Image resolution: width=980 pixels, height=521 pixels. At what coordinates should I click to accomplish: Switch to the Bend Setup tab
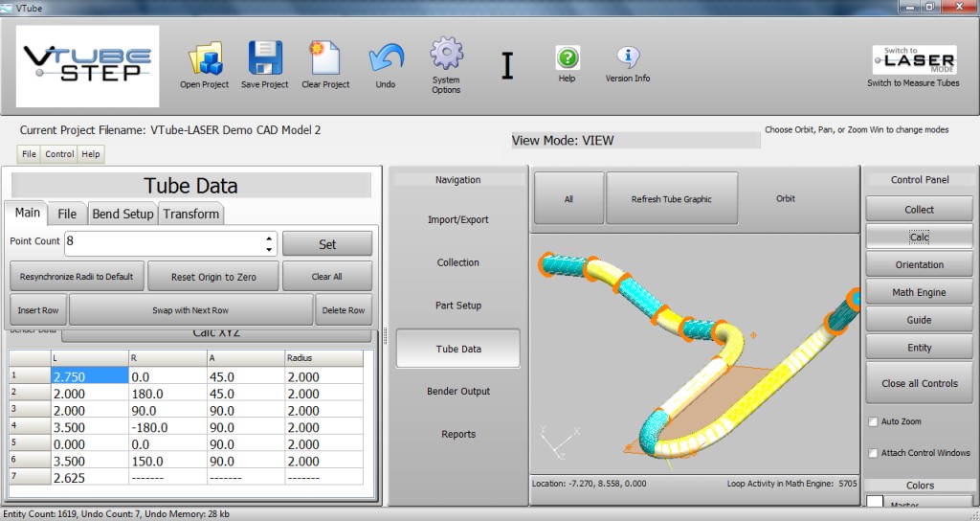(122, 214)
